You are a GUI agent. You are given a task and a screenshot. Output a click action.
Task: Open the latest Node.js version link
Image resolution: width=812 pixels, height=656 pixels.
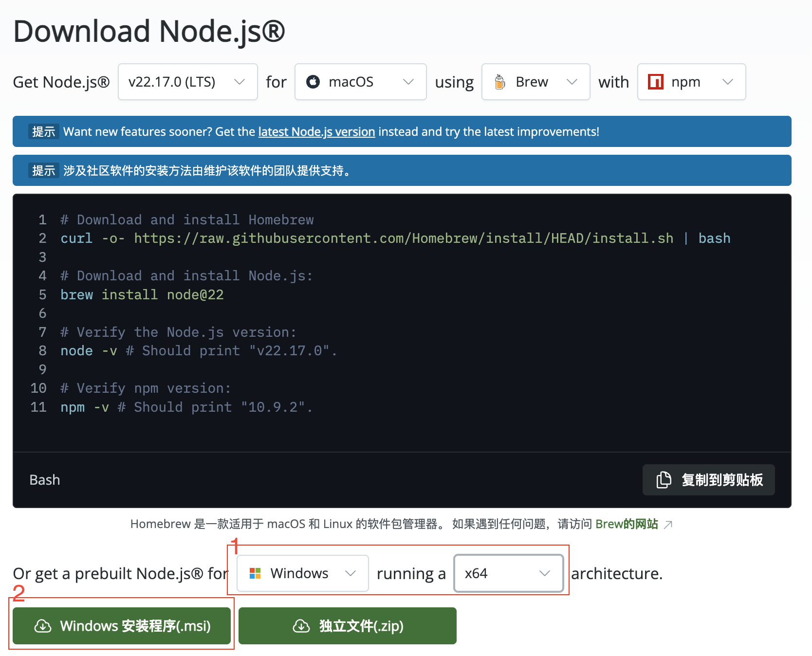coord(316,131)
